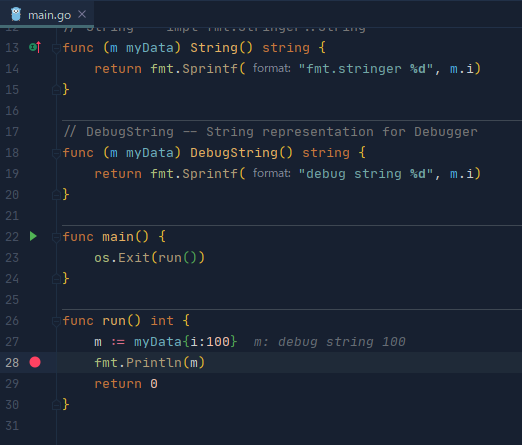Click the fold end marker on line 24
This screenshot has width=522, height=445.
coord(56,279)
